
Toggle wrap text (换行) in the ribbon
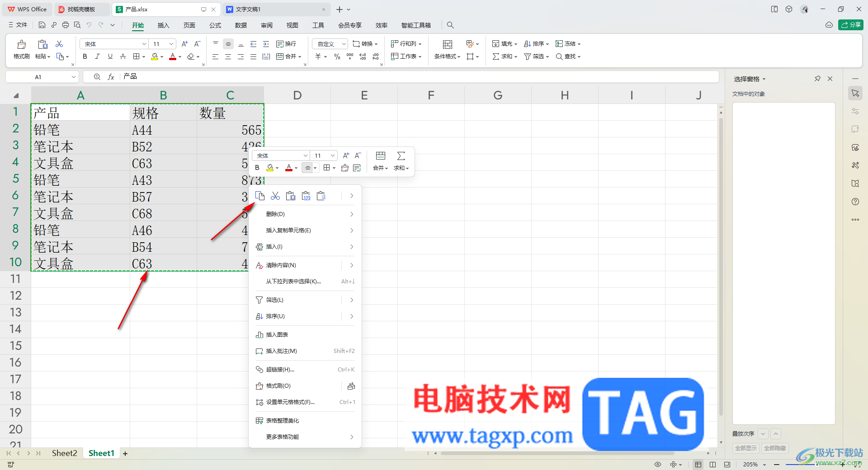pos(286,44)
